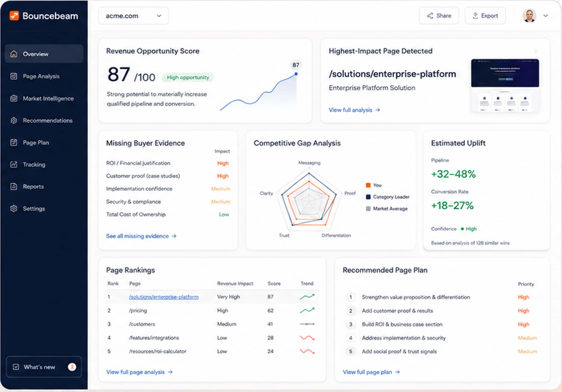Click the arrow after View full analysis
Screen dimensions: 562x392
[x=378, y=110]
